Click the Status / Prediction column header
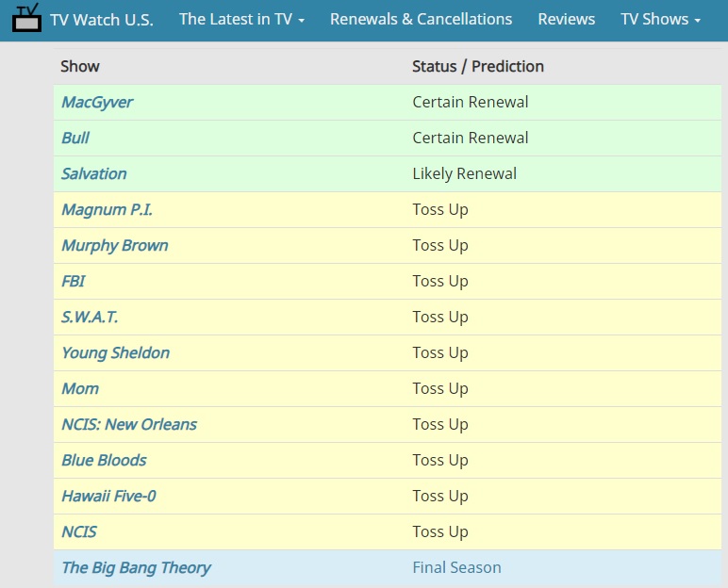Image resolution: width=728 pixels, height=588 pixels. 478,66
